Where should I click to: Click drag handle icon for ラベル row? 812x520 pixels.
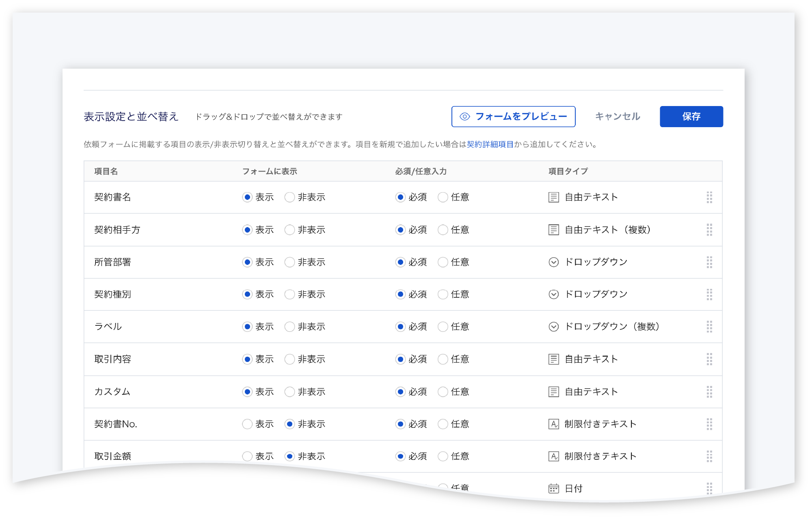709,327
